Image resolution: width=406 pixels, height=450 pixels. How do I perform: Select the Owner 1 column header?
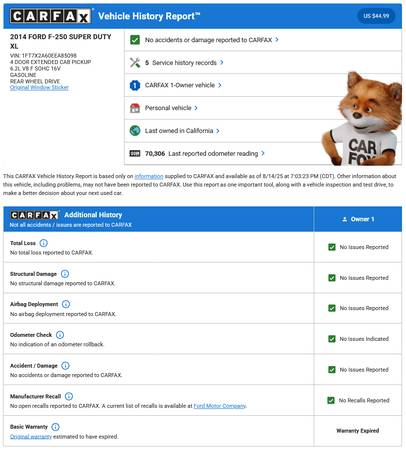tap(358, 219)
